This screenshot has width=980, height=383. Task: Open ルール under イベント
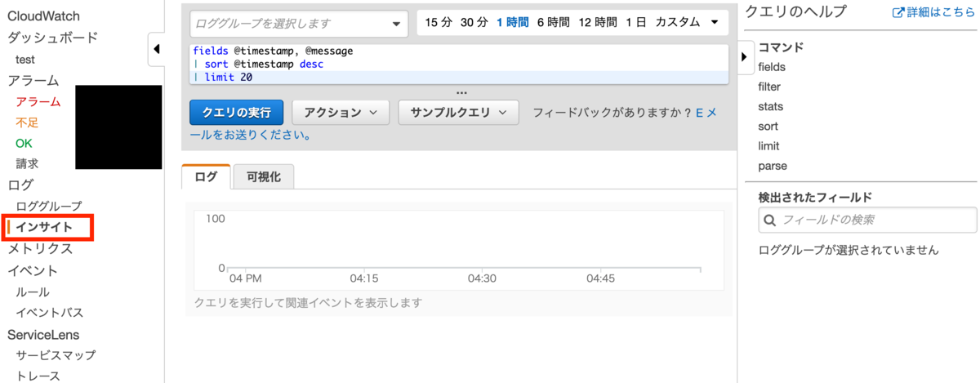33,292
